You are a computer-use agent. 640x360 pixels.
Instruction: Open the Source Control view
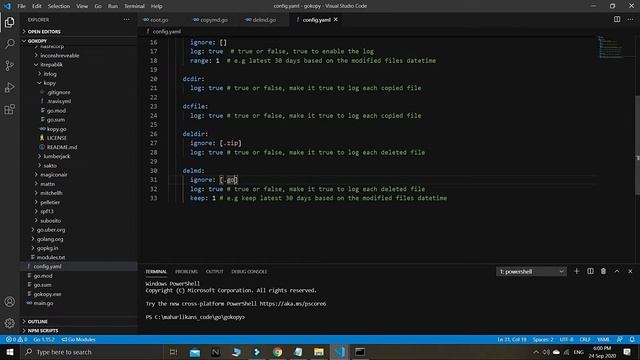(9, 65)
